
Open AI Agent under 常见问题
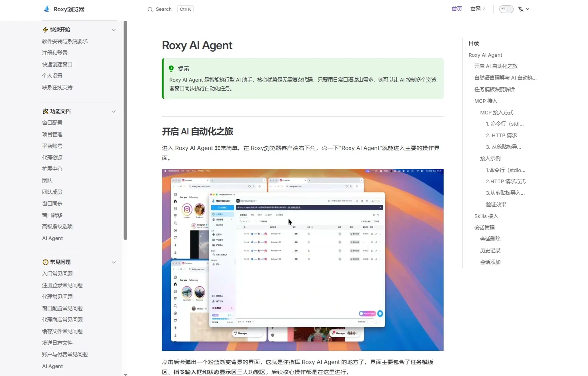click(52, 366)
